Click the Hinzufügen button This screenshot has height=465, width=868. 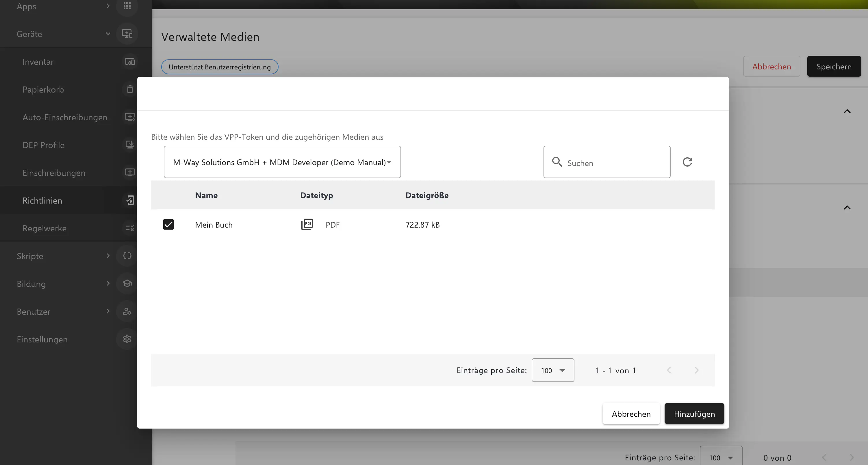click(x=694, y=414)
